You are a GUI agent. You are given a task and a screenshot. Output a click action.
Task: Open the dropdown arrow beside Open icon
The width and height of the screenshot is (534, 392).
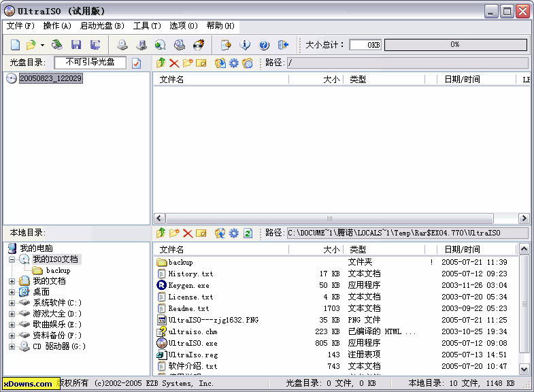pyautogui.click(x=42, y=45)
